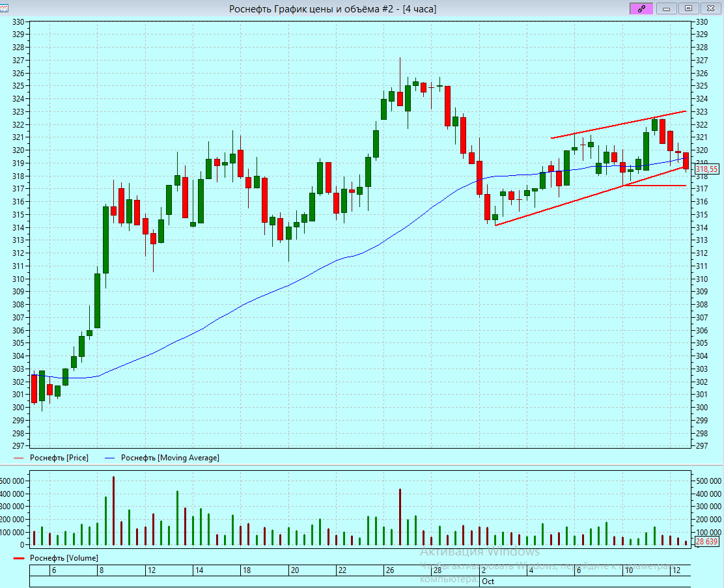The width and height of the screenshot is (724, 588).
Task: Select the Роснефть [Price] legend entry
Action: coord(59,458)
